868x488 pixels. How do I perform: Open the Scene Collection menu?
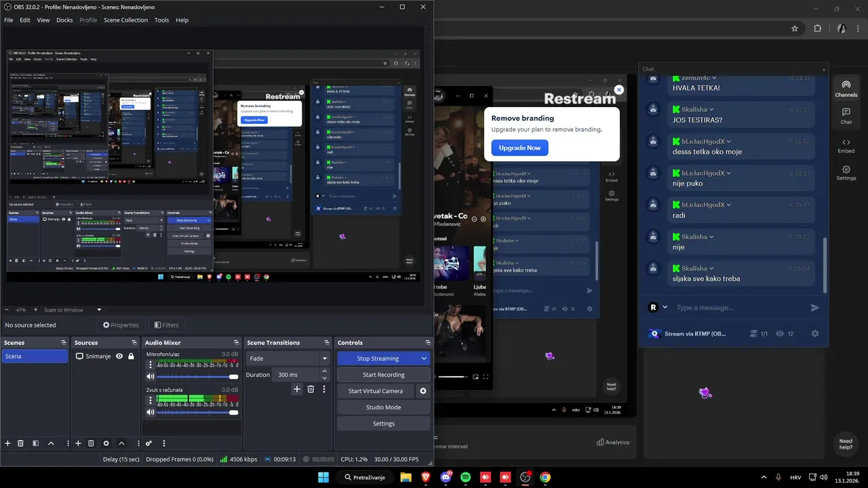click(x=125, y=20)
